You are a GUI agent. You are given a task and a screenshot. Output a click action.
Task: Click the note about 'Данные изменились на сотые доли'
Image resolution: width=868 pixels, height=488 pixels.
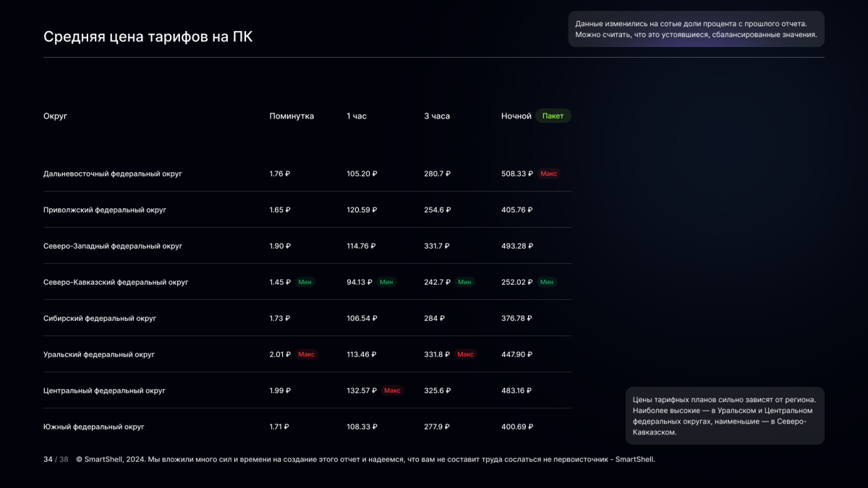tap(696, 29)
